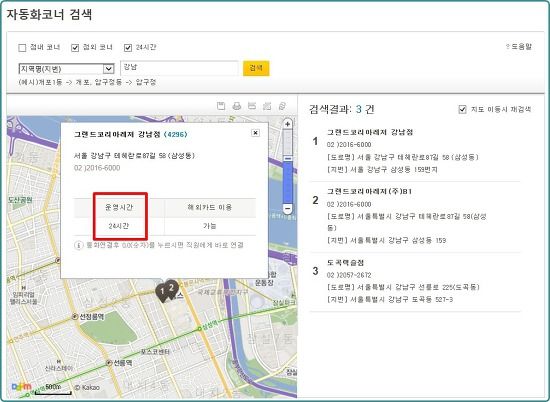Click the 포스코센터 label on the map
550x402 pixels.
(x=156, y=351)
